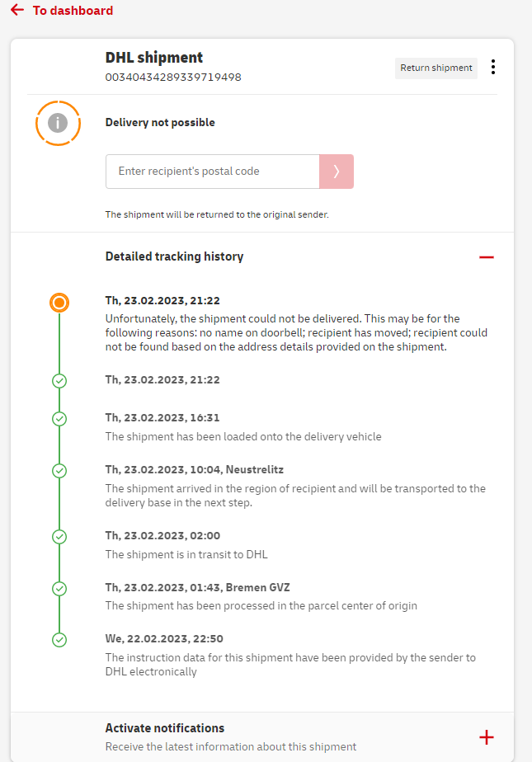Image resolution: width=532 pixels, height=762 pixels.
Task: Click checkmark for Neustrelitz 10:04 event
Action: pyautogui.click(x=59, y=471)
